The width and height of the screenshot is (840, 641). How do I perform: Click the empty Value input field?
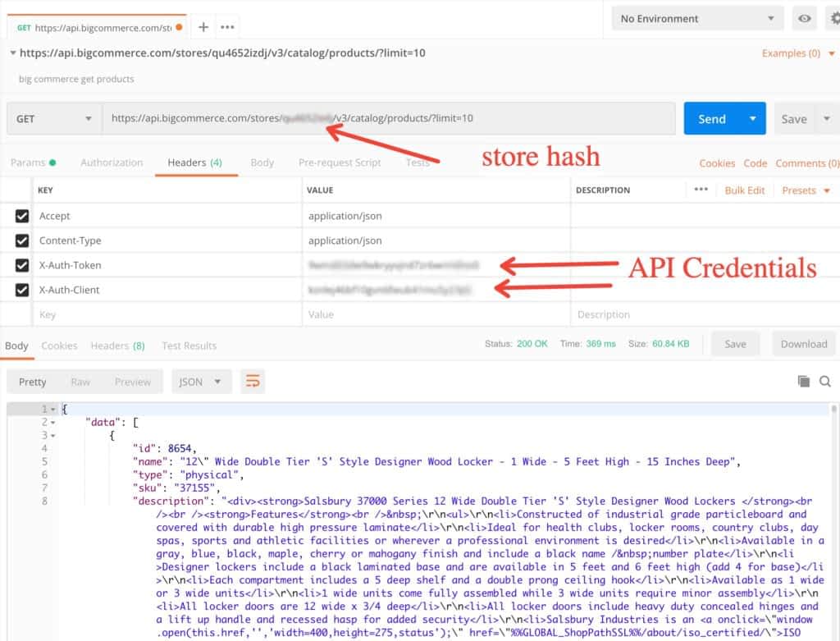tap(436, 314)
